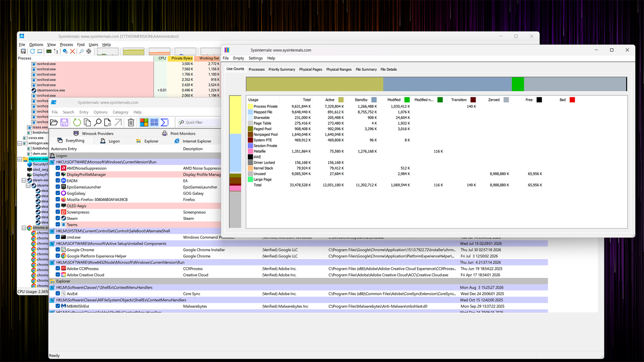Uncheck the Screenpresso autorun checkbox

pos(58,212)
